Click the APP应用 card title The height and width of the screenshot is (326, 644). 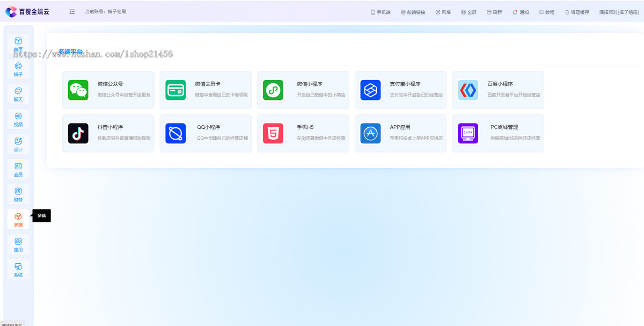point(400,127)
